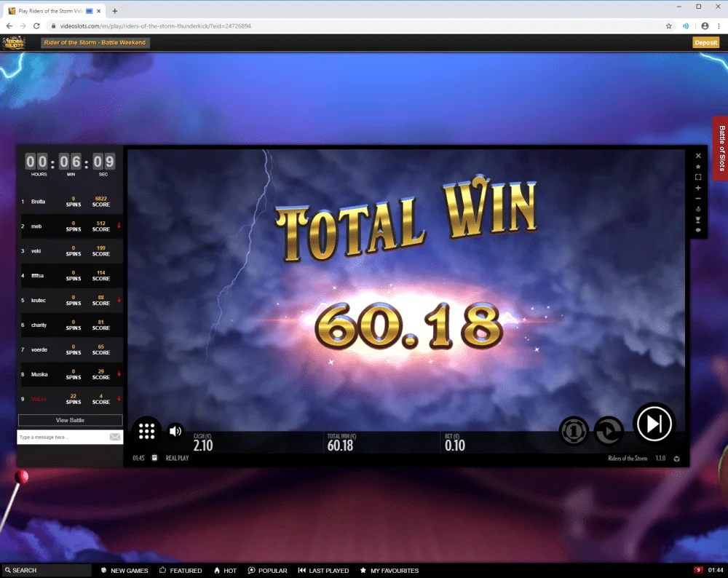
Task: Open FEATURED in bottom menu
Action: point(181,571)
